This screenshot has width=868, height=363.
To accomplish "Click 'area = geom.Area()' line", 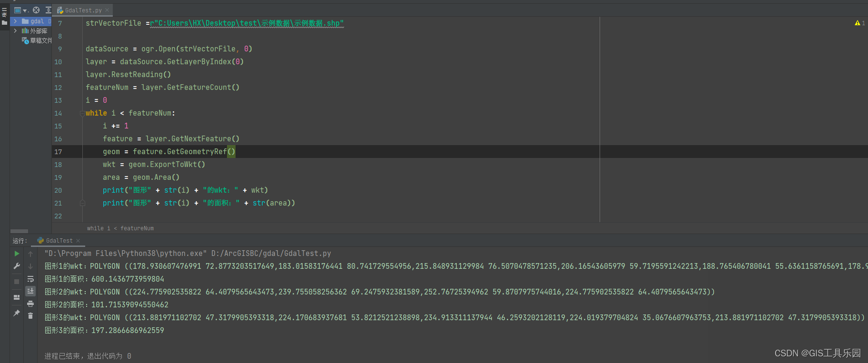I will (x=141, y=177).
